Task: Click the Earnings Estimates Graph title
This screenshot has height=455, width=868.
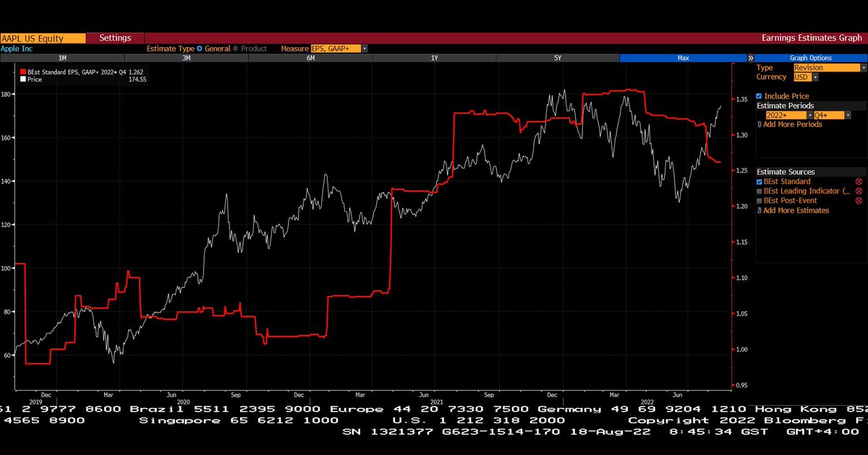Action: [x=813, y=38]
